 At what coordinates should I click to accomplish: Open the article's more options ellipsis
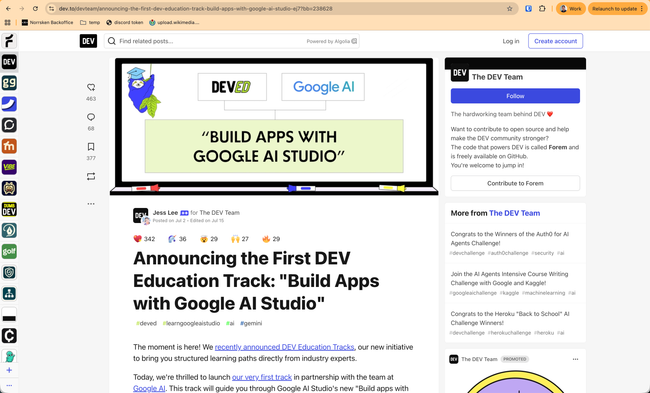tap(91, 204)
